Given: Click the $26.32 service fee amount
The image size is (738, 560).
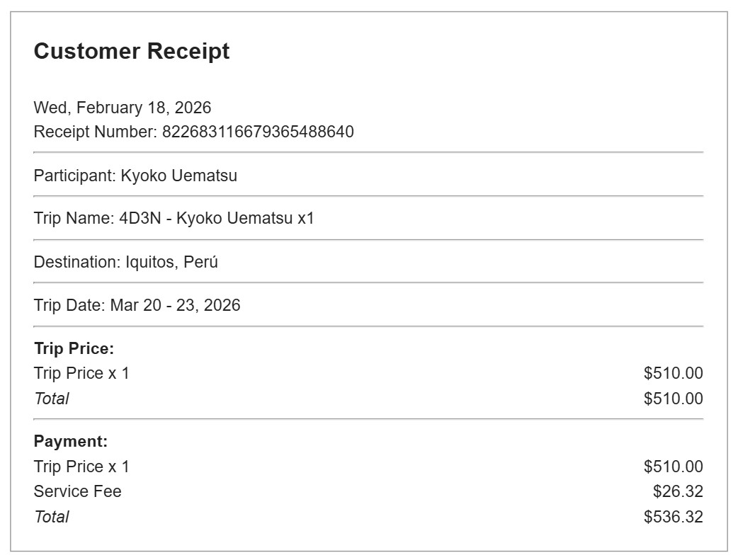Looking at the screenshot, I should [678, 491].
